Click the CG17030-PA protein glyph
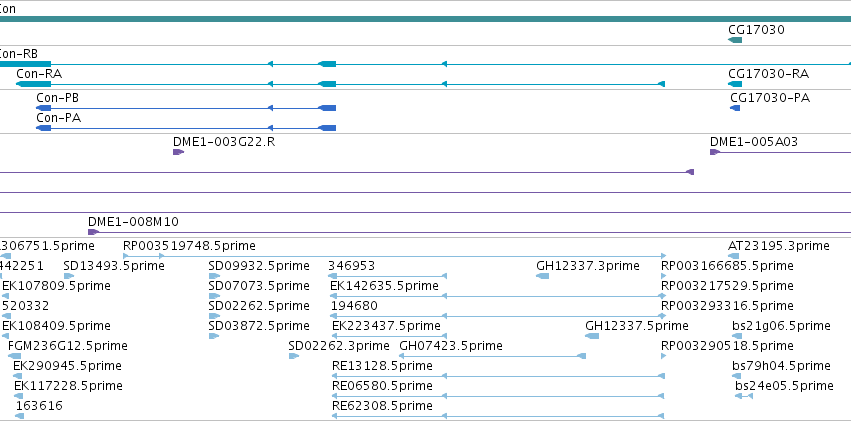 (735, 108)
